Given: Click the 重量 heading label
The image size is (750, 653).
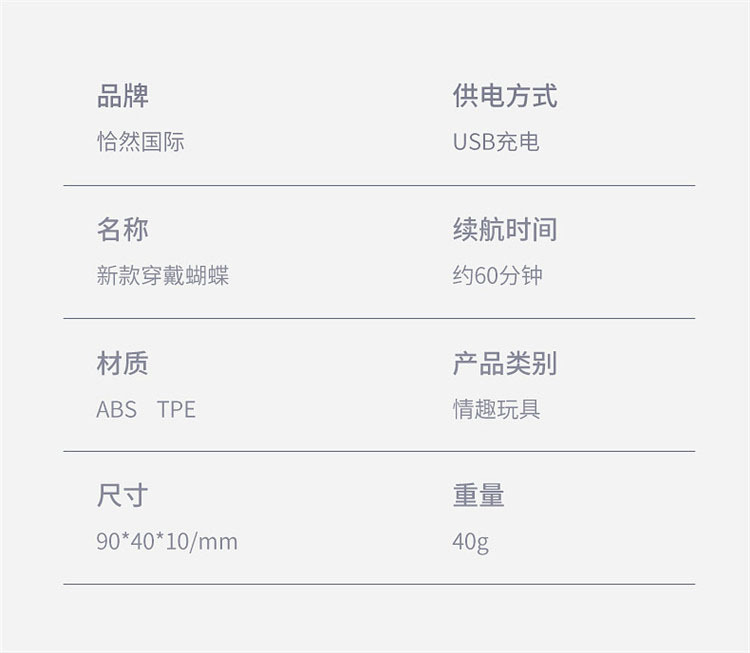Looking at the screenshot, I should tap(479, 496).
